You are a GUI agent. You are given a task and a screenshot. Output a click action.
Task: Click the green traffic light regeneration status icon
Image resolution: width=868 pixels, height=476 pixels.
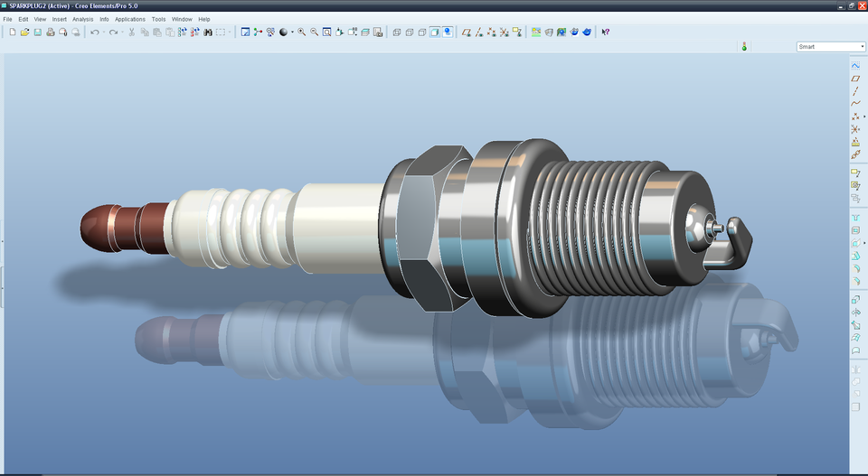[x=744, y=47]
